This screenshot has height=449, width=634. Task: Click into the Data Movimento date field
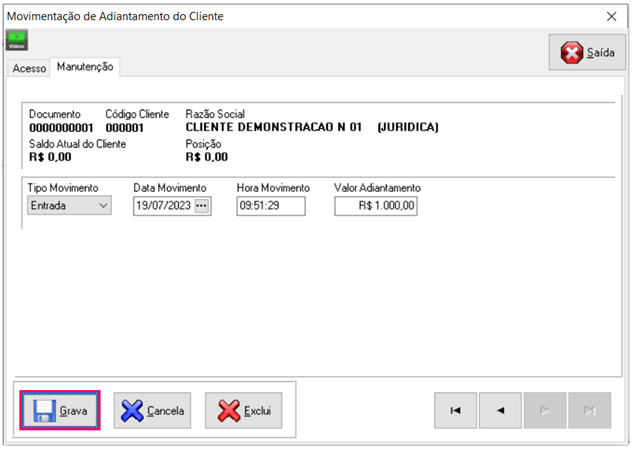[163, 206]
